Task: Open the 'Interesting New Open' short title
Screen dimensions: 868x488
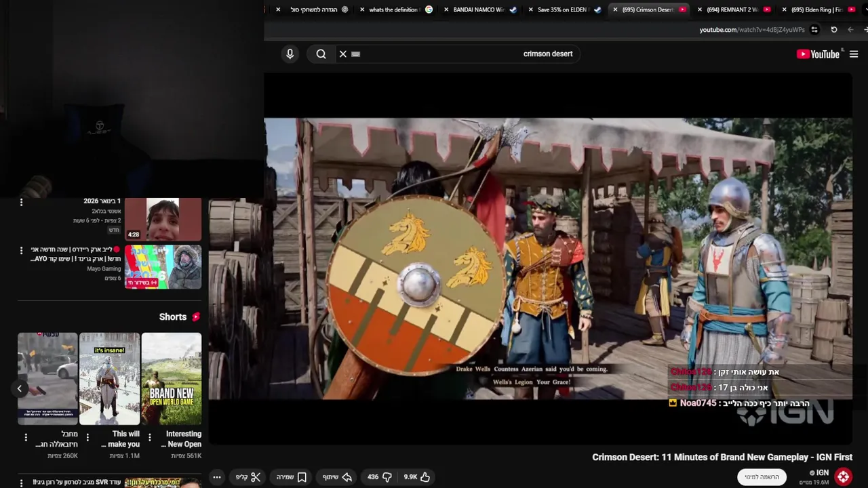Action: pos(181,439)
